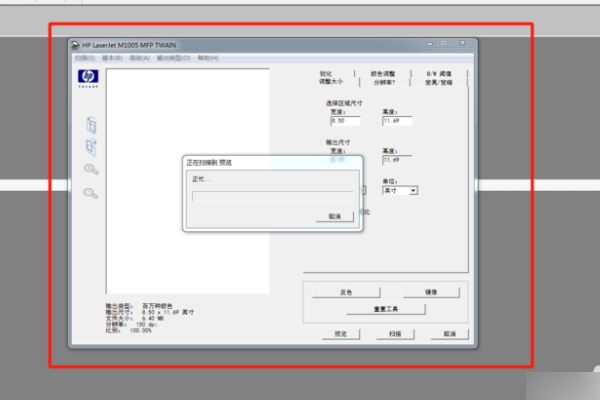Open the 基本(B) menu
The width and height of the screenshot is (600, 400).
point(112,58)
